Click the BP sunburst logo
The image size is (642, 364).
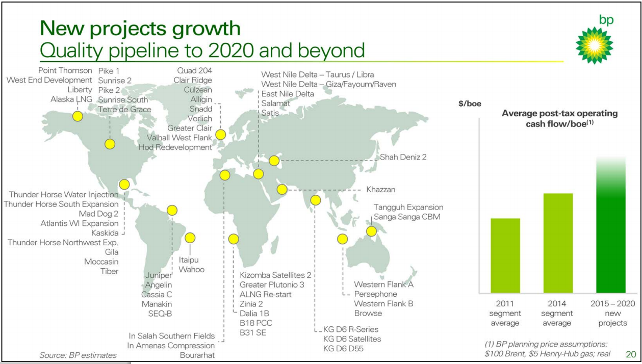point(594,45)
